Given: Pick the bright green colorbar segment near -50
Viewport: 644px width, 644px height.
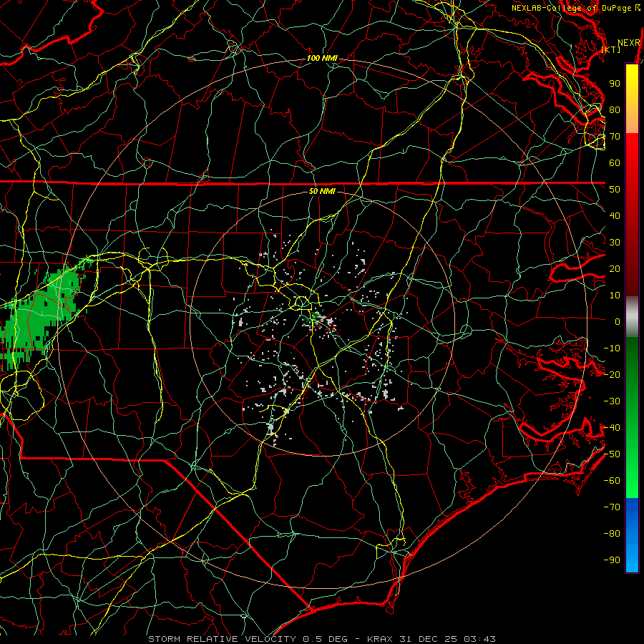Looking at the screenshot, I should pos(632,456).
